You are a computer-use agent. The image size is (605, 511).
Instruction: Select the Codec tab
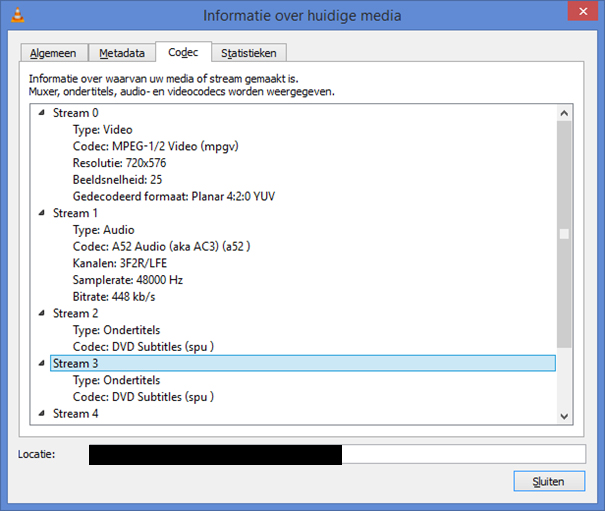pyautogui.click(x=183, y=52)
